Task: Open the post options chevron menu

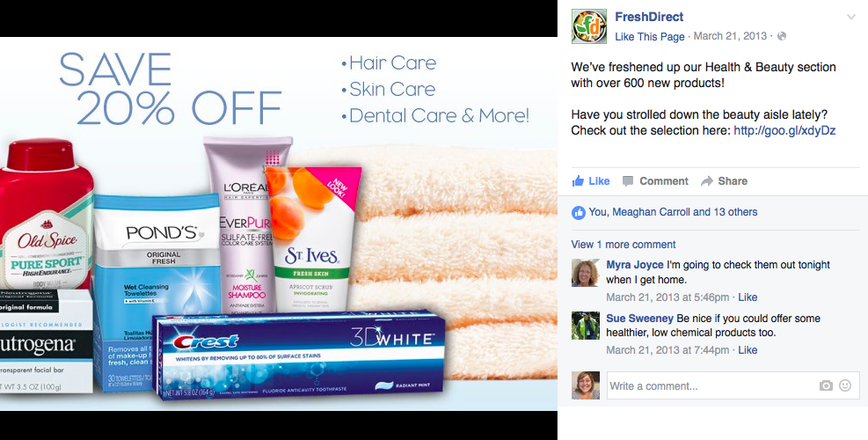Action: point(850,18)
